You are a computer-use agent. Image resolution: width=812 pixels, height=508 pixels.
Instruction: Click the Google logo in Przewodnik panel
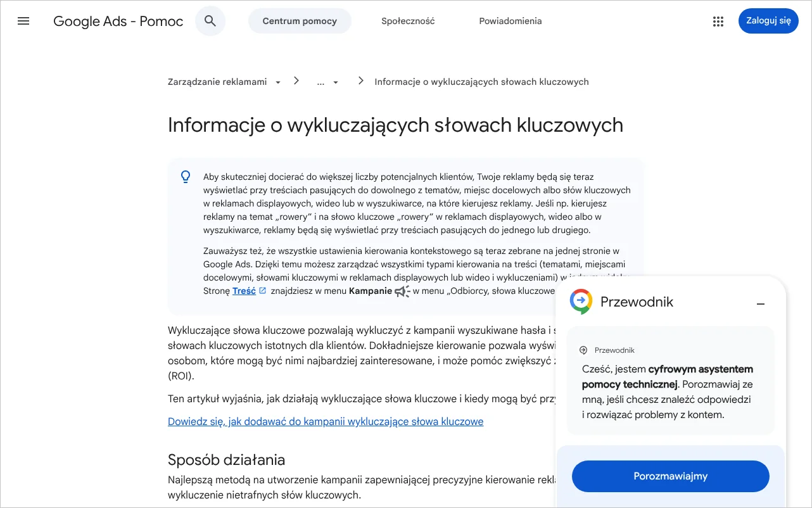tap(581, 302)
